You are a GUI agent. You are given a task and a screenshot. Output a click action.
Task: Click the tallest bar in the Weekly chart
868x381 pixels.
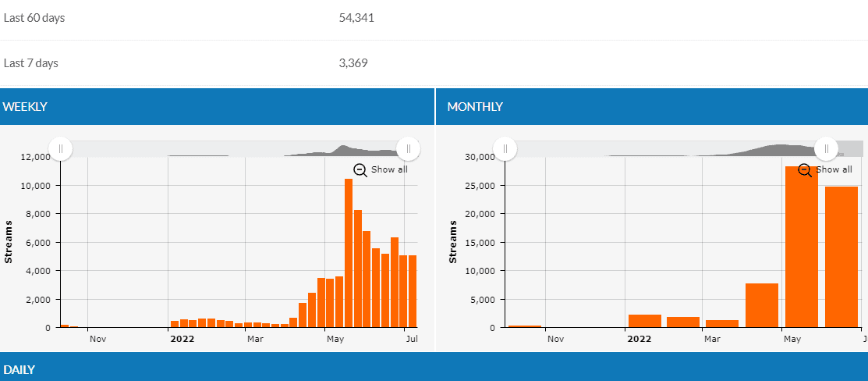(x=349, y=254)
